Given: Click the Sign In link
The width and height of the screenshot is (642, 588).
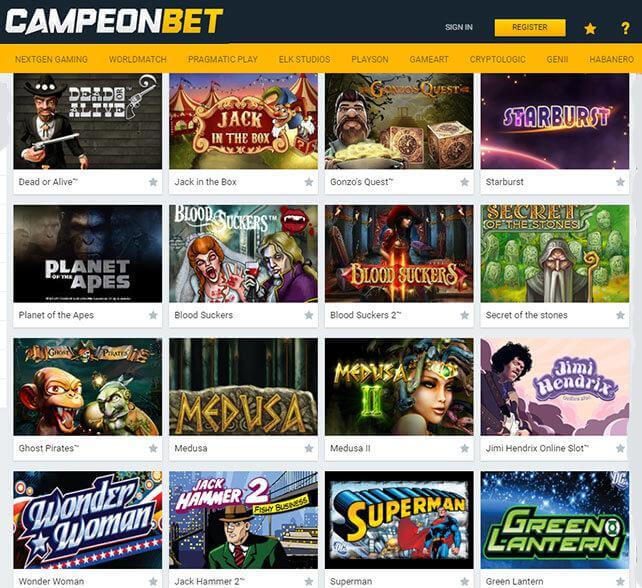Looking at the screenshot, I should [459, 27].
